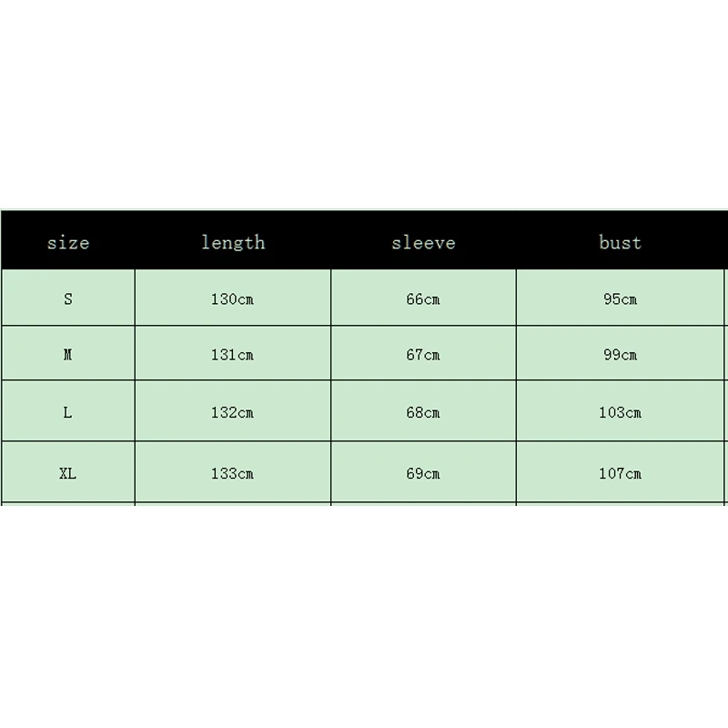Viewport: 728px width, 728px height.
Task: Click the 131cm length cell
Action: pyautogui.click(x=232, y=355)
